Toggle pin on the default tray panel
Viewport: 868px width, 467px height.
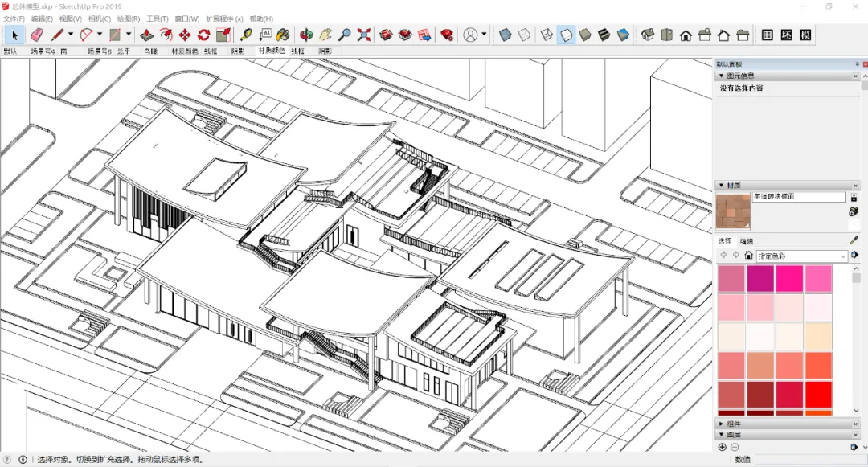point(857,64)
